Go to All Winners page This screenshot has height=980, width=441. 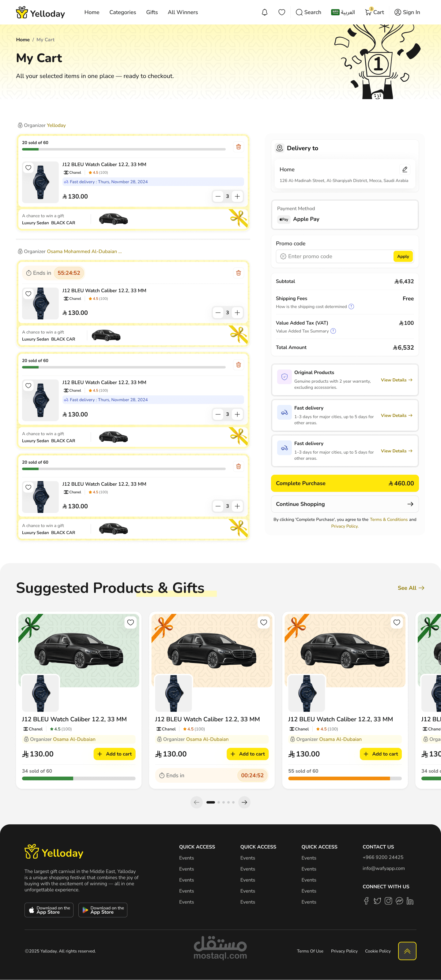[x=183, y=12]
